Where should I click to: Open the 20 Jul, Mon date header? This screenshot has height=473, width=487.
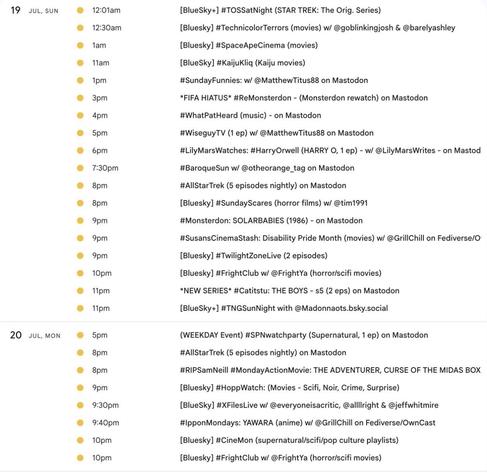click(35, 335)
